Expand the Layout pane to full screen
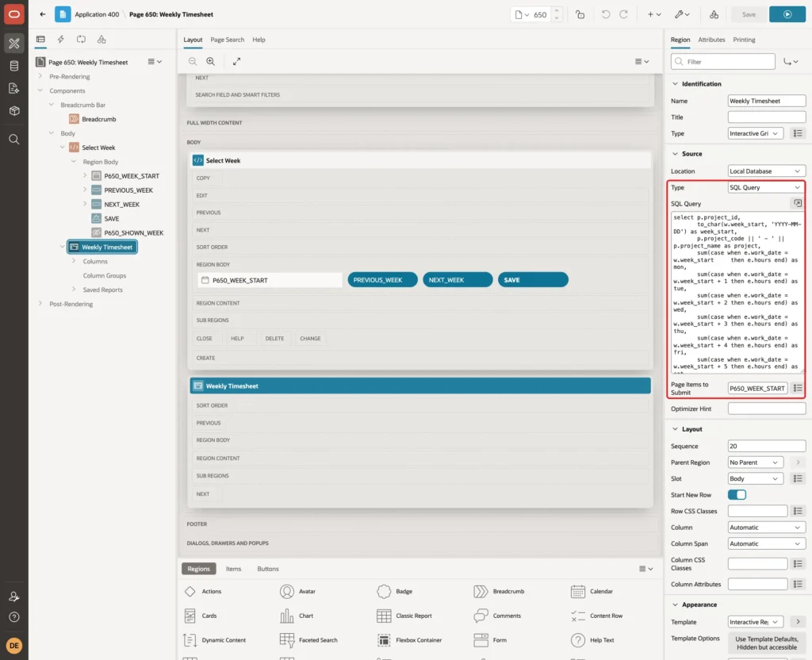 [x=236, y=61]
